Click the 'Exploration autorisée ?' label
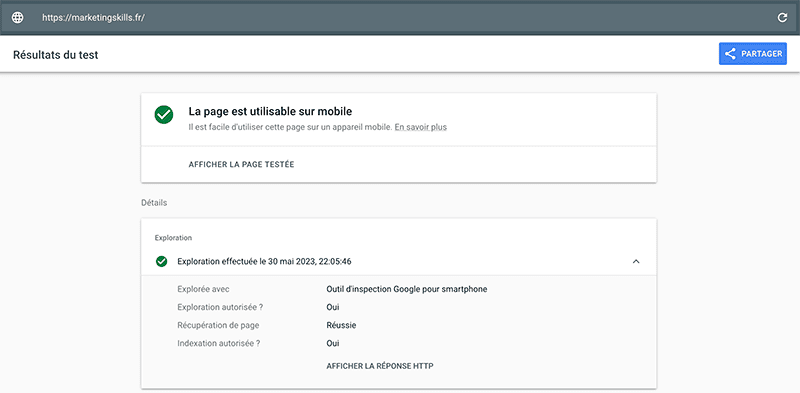 (x=220, y=307)
